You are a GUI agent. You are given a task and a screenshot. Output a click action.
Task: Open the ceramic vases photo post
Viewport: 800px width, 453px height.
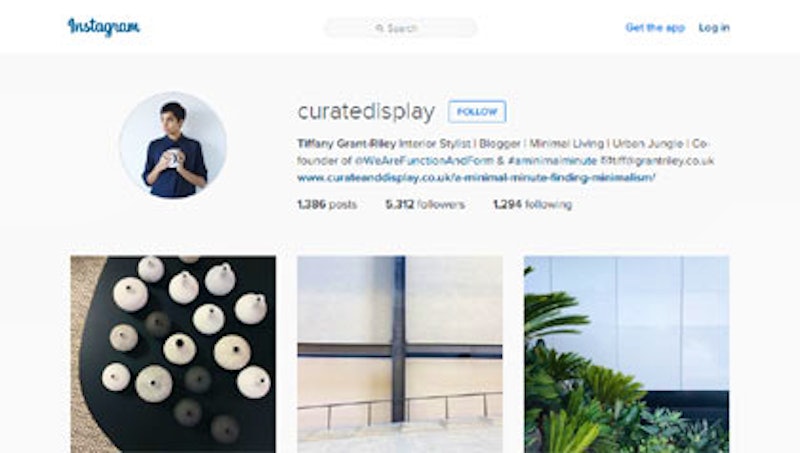173,354
